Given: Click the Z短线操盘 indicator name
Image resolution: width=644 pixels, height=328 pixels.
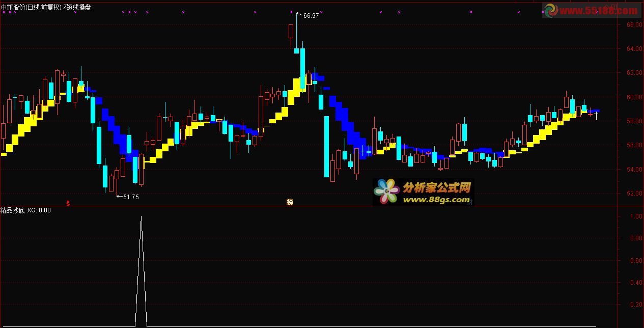Looking at the screenshot, I should pos(77,7).
